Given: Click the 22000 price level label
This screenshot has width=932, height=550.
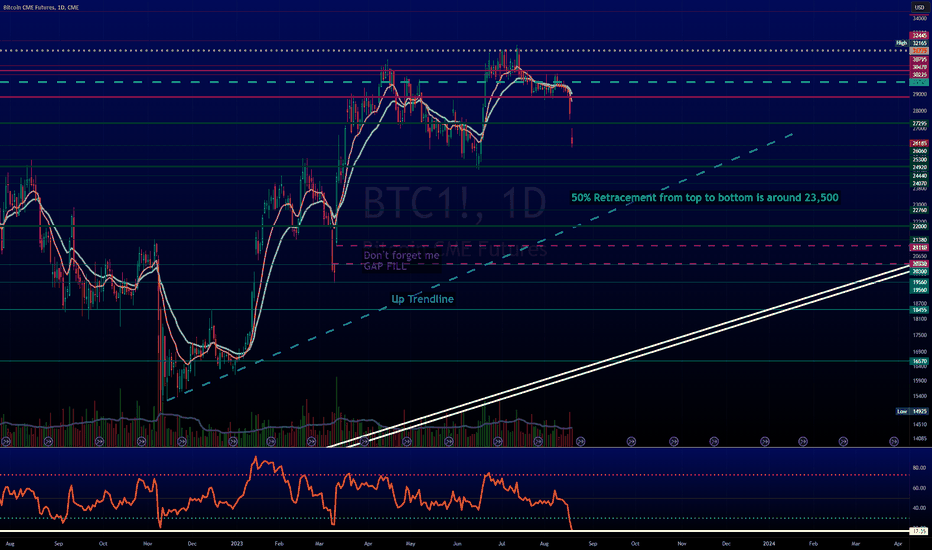Looking at the screenshot, I should (x=920, y=226).
